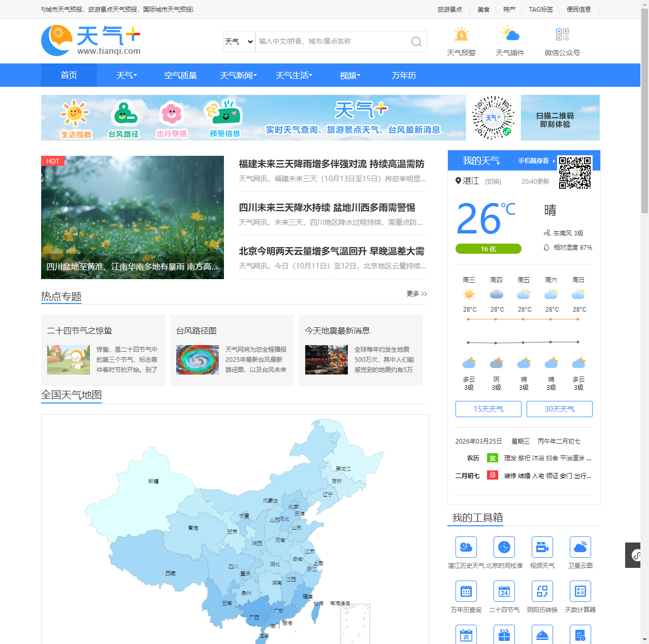This screenshot has height=644, width=649.
Task: Open the 天气预警 weather alert icon
Action: 461,35
